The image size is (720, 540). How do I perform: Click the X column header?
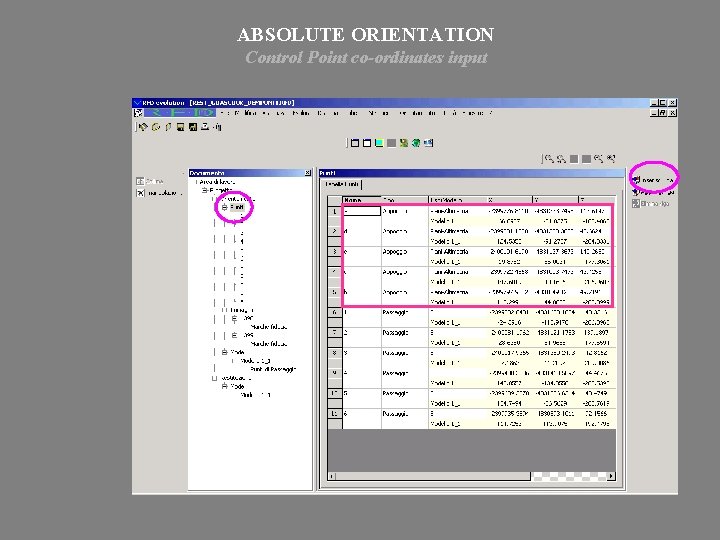[509, 200]
